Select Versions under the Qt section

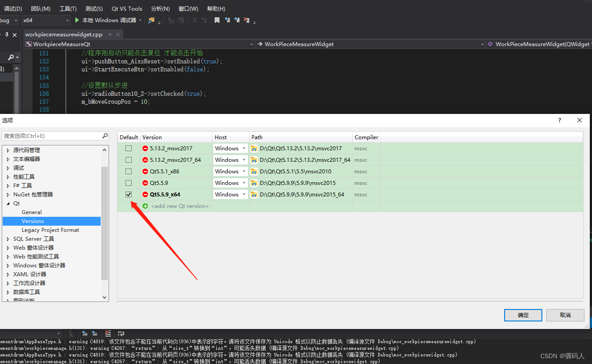tap(33, 221)
